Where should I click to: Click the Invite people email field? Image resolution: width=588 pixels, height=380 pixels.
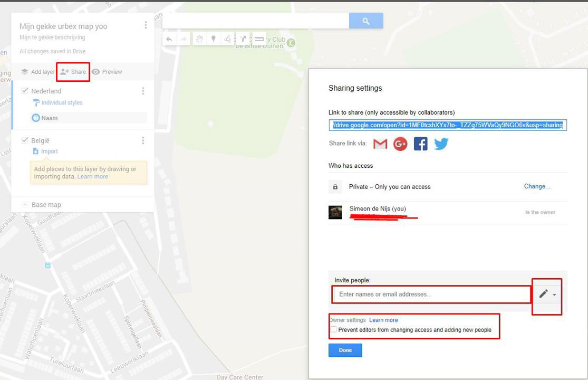pos(431,294)
